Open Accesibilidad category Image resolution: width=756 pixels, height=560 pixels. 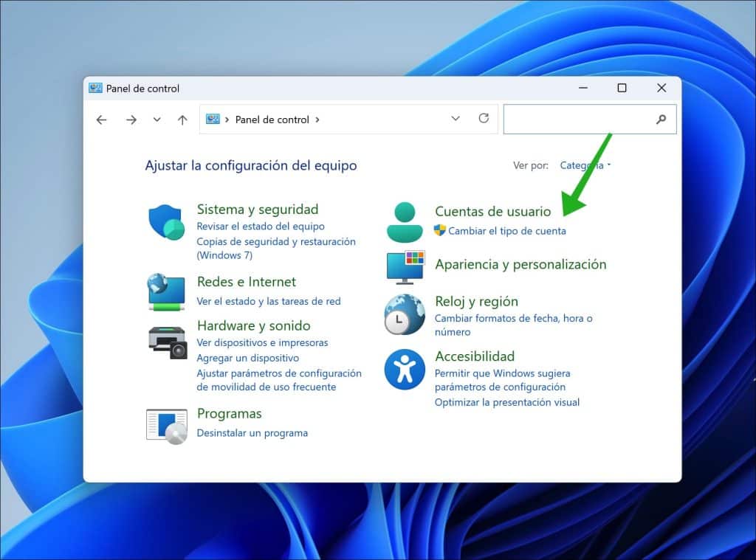pyautogui.click(x=475, y=356)
